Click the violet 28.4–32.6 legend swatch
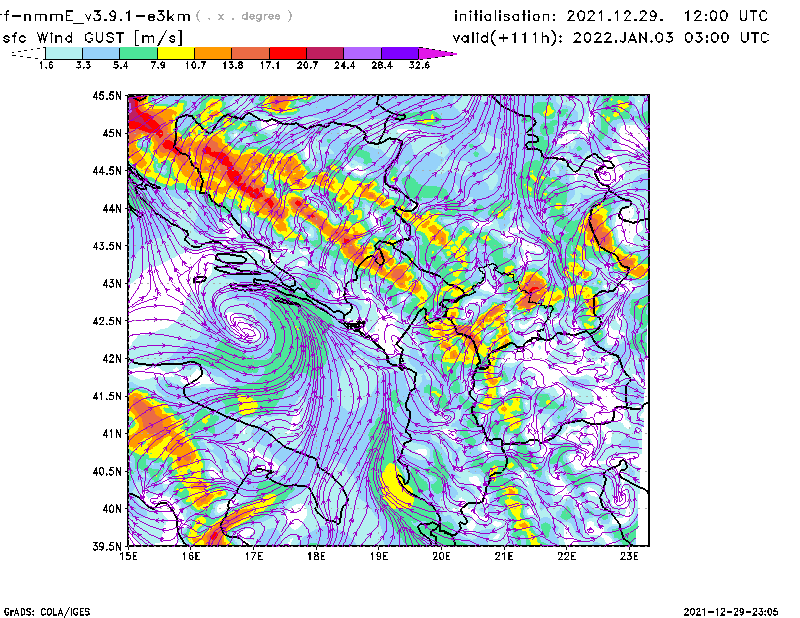This screenshot has width=800, height=618. click(400, 53)
